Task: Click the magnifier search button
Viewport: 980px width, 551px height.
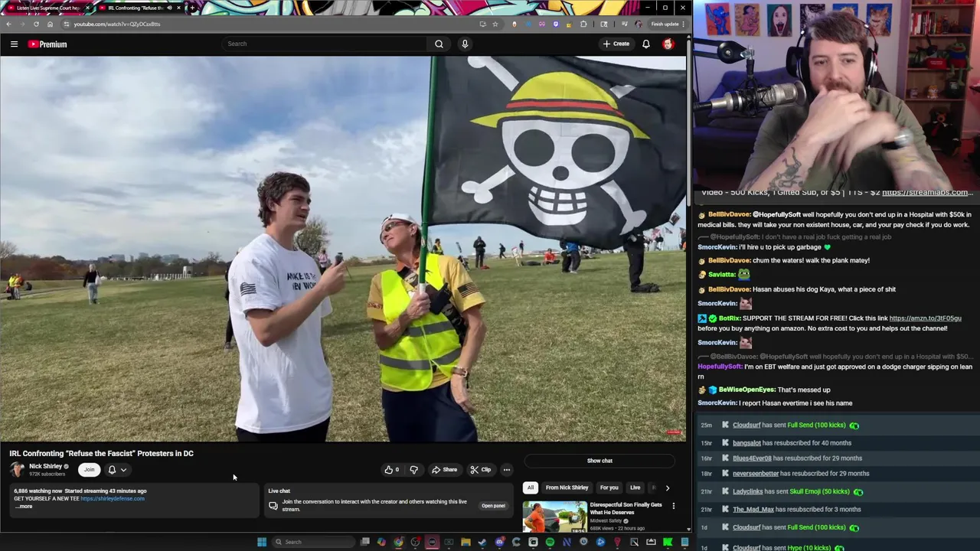Action: pos(439,44)
